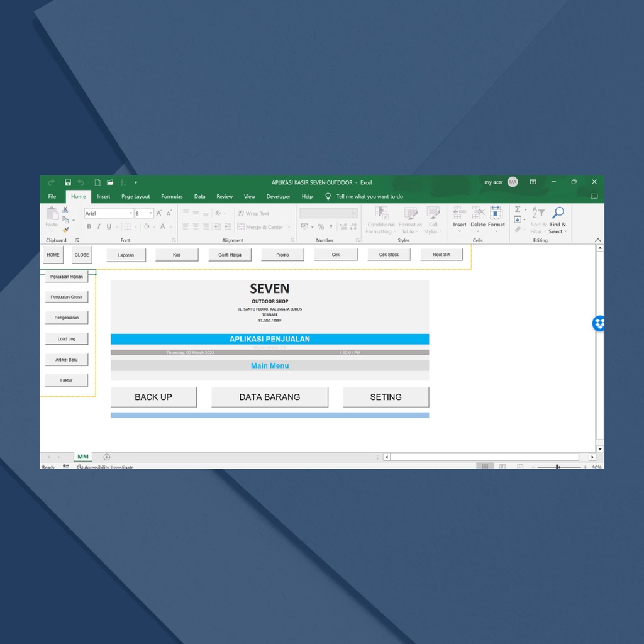Click the Decrease Font Size icon
Screen dimensions: 644x644
(x=169, y=213)
